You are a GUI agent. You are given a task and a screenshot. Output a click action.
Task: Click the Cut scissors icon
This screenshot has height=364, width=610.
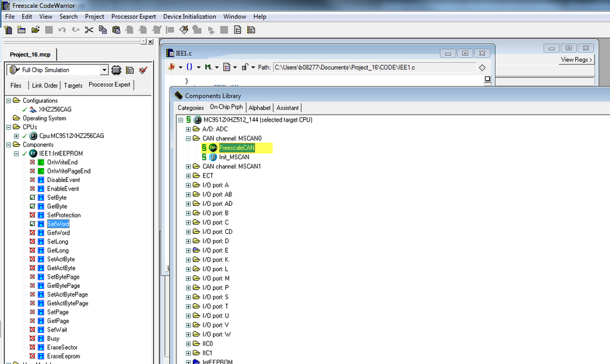89,30
